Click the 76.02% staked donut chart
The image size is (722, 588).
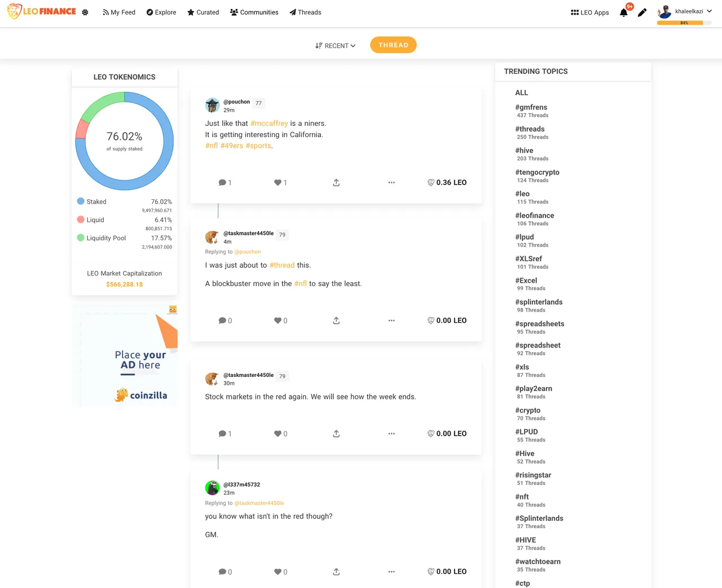125,141
